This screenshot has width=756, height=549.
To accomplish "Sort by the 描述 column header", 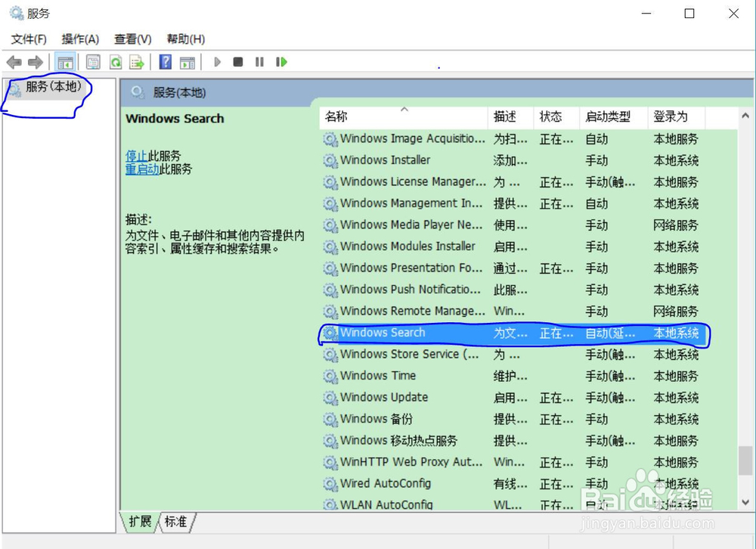I will click(x=510, y=116).
